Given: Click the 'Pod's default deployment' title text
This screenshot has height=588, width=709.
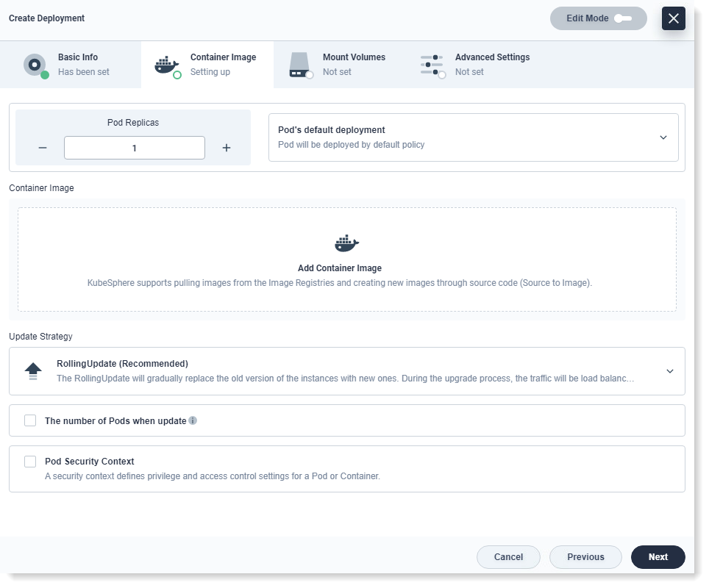Looking at the screenshot, I should pos(332,130).
